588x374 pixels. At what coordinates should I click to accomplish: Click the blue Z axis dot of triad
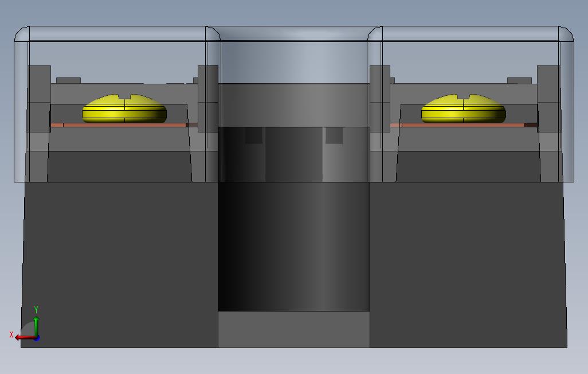pos(37,338)
